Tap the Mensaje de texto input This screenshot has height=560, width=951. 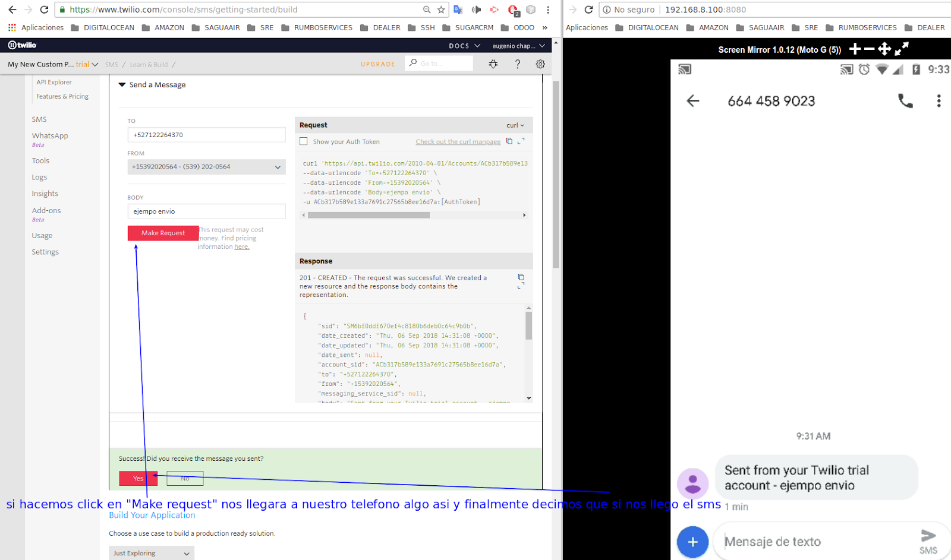click(x=815, y=542)
